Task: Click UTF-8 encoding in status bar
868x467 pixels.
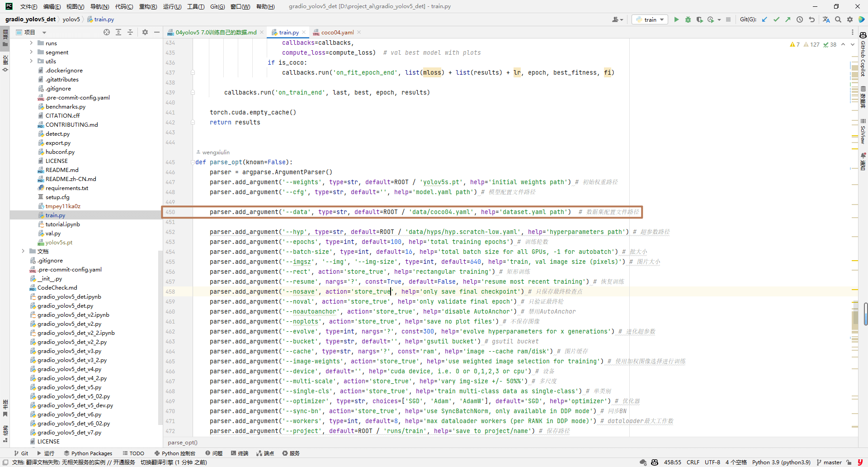Action: 712,462
